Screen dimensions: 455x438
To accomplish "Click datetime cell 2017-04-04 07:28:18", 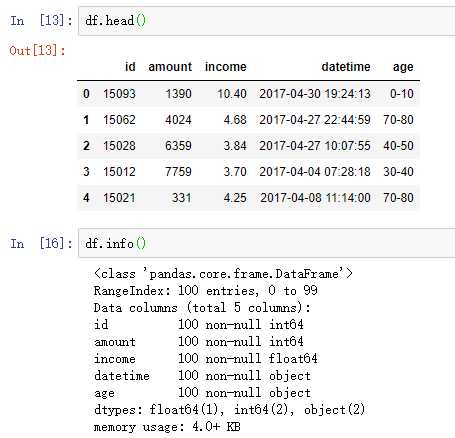I will pos(315,172).
